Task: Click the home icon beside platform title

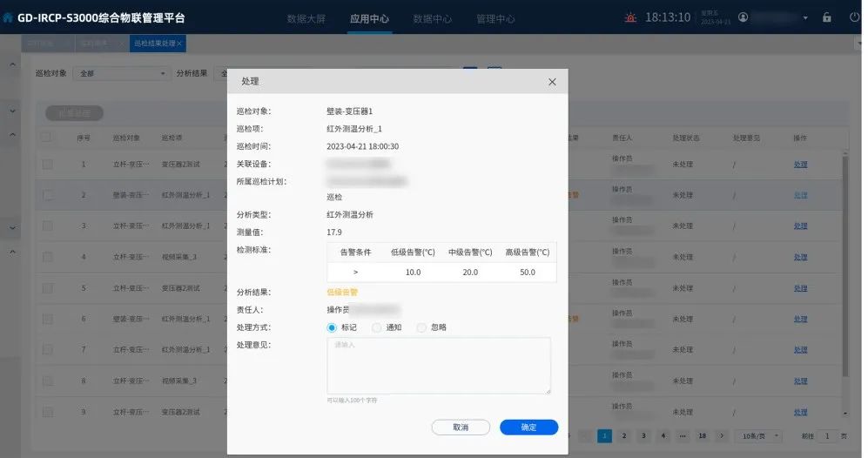Action: 9,17
